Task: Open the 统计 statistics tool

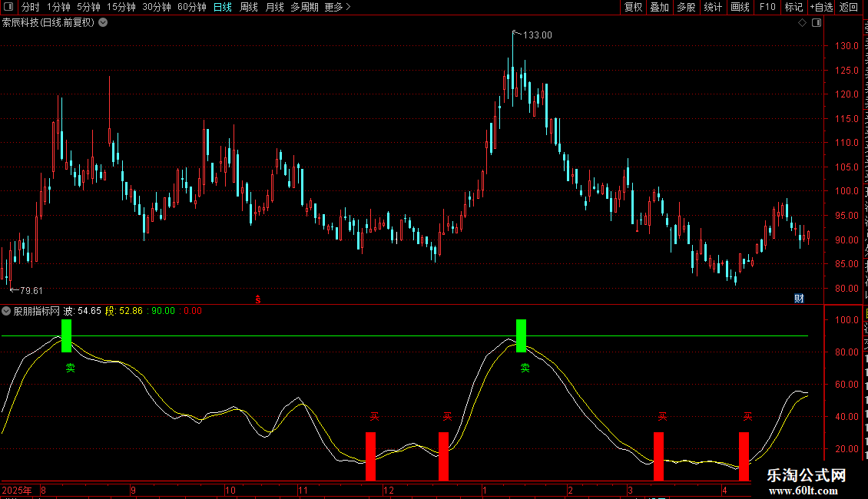Action: coord(713,7)
